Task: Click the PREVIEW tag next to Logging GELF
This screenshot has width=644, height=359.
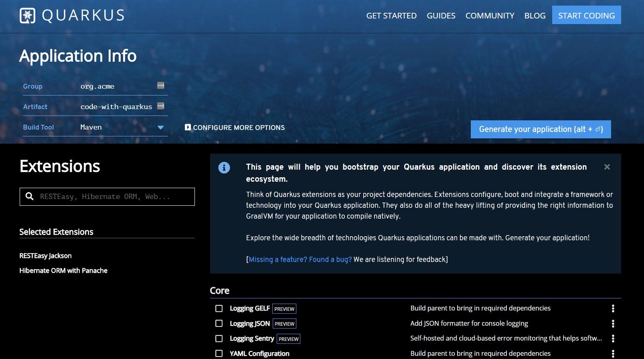Action: pos(284,309)
